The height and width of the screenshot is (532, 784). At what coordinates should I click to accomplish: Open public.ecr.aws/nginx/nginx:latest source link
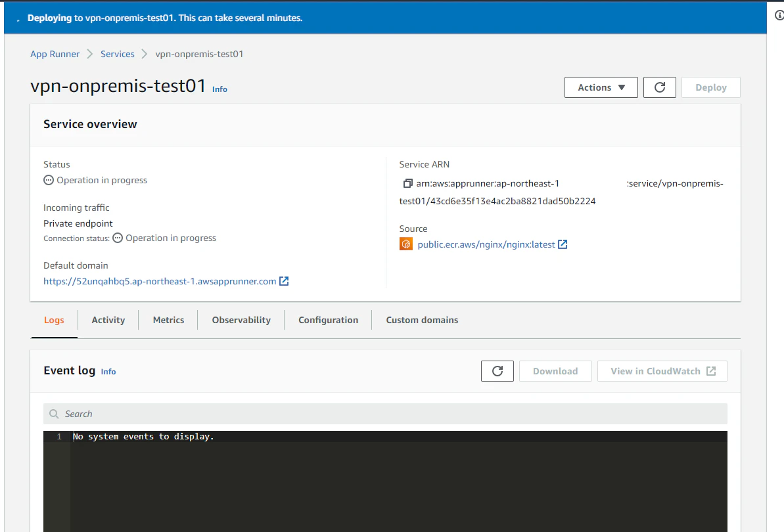[x=486, y=244]
